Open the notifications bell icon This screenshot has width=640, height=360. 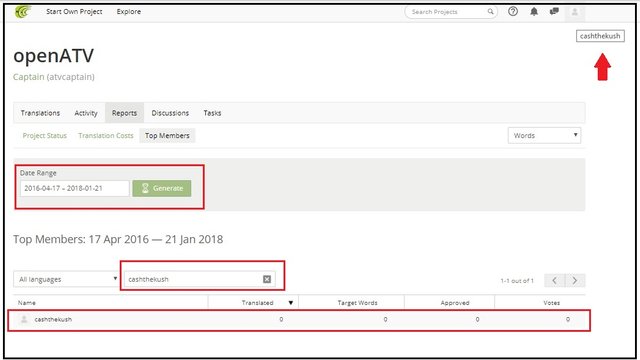click(533, 11)
